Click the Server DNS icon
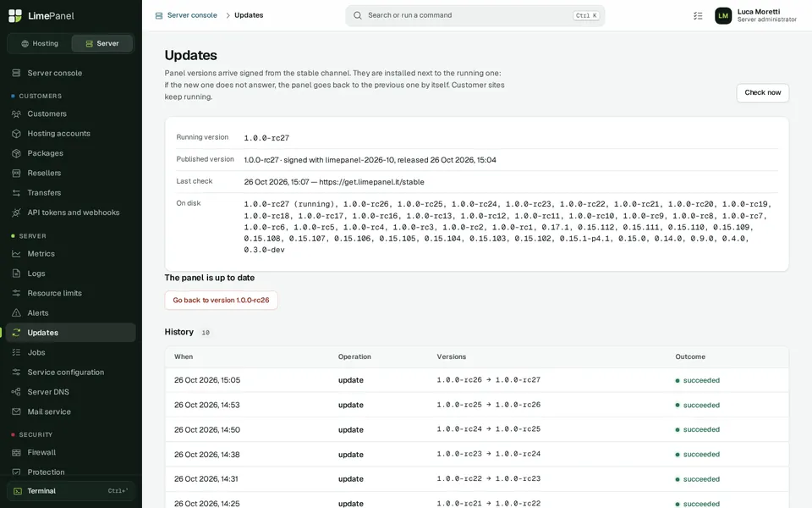The height and width of the screenshot is (508, 812). point(17,392)
